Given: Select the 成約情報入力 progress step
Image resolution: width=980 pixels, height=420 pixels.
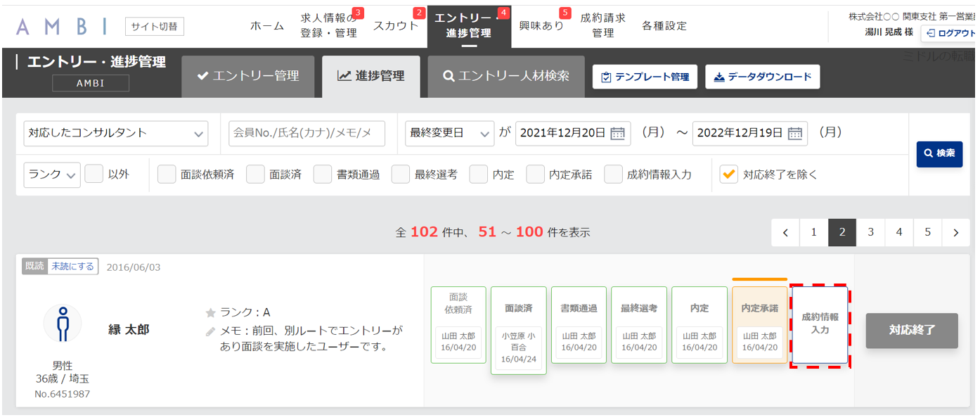Looking at the screenshot, I should coord(820,324).
